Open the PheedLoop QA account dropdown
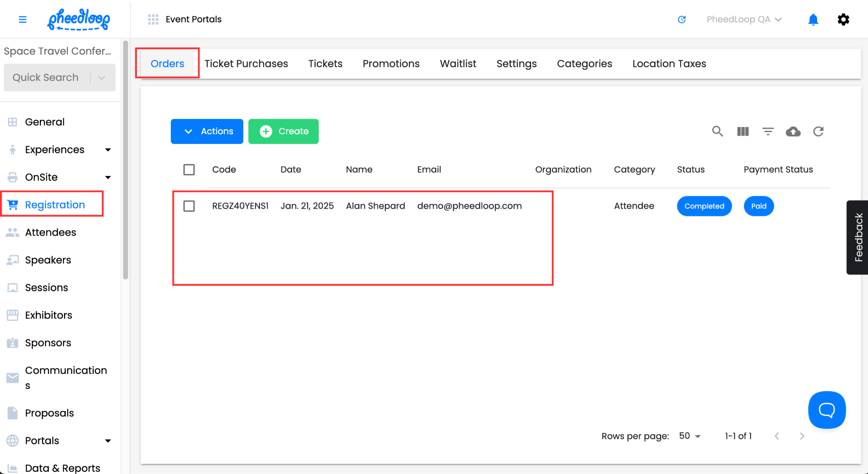The image size is (868, 474). [744, 19]
